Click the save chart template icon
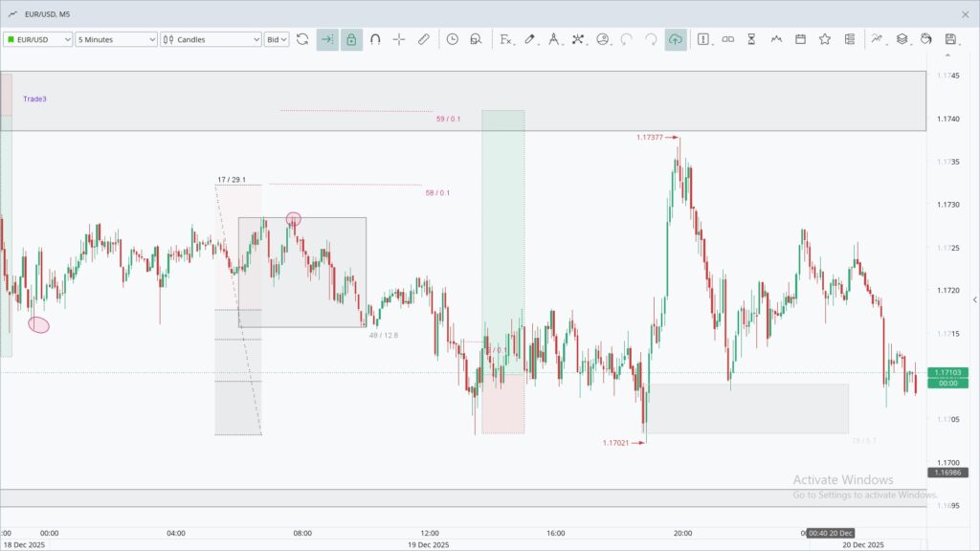This screenshot has width=980, height=551. [x=950, y=39]
